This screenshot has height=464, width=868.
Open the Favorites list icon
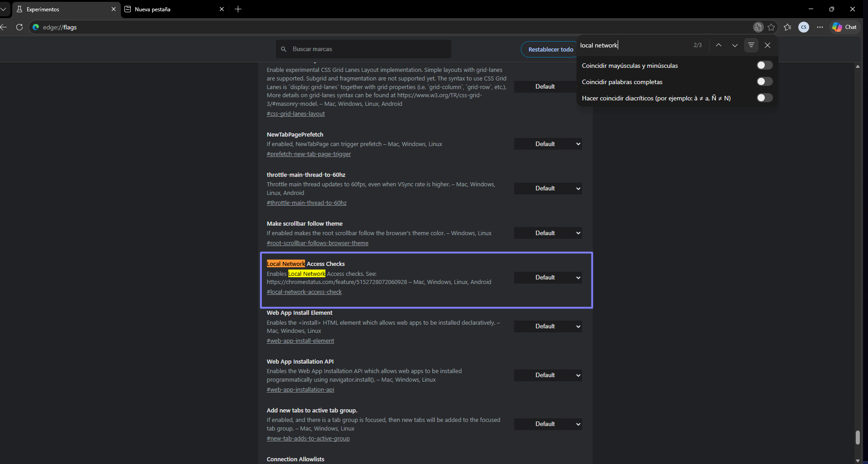tap(787, 27)
